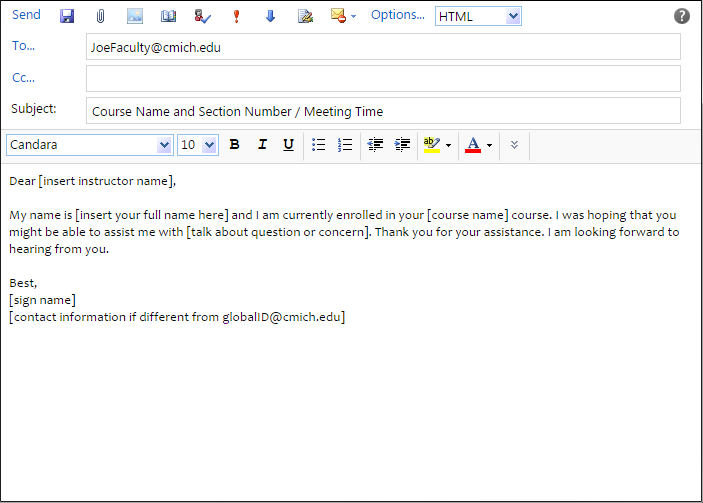Screen dimensions: 703x503
Task: Focus the empty Cc field
Action: [383, 78]
